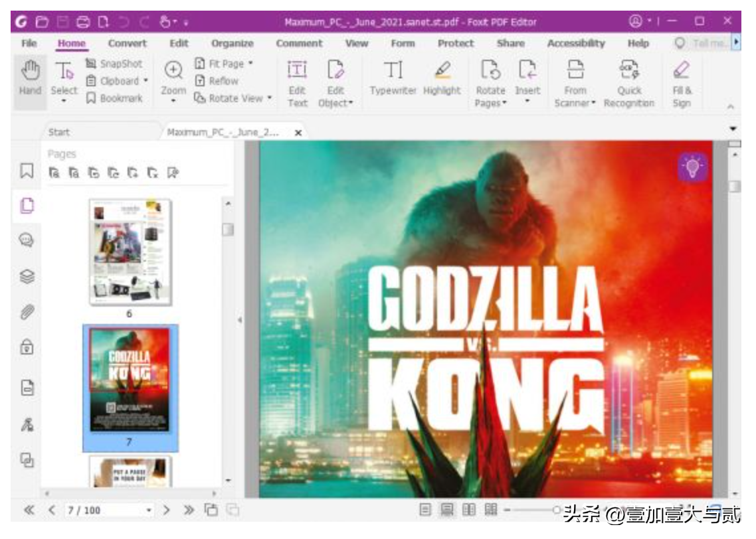The image size is (756, 539).
Task: Switch to the Organize tab
Action: (233, 43)
